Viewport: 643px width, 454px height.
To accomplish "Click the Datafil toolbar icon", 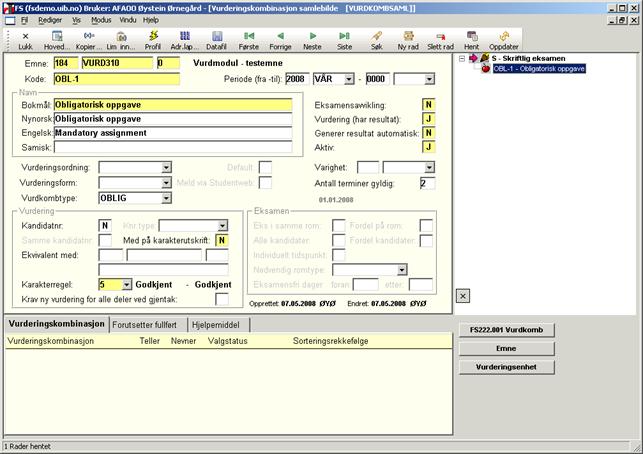I will (217, 40).
